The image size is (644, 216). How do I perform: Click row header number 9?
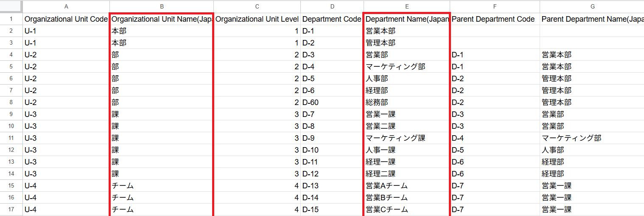[11, 114]
